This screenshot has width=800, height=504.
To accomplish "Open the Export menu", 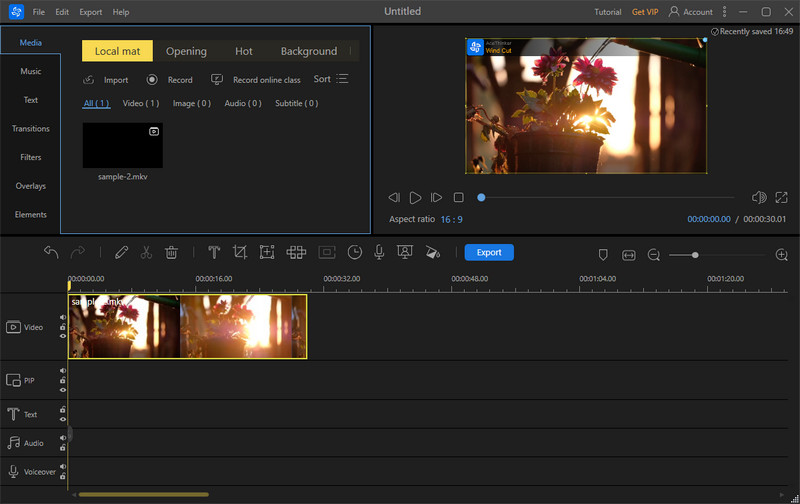I will (91, 12).
